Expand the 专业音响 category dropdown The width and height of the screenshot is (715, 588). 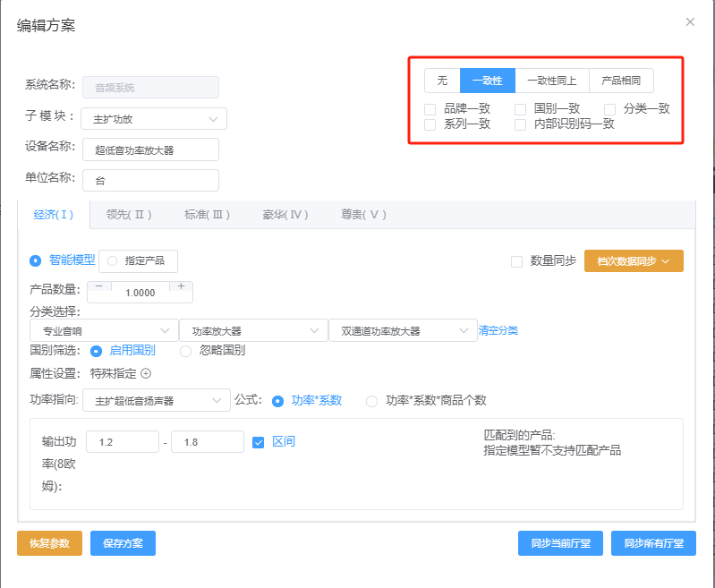103,331
